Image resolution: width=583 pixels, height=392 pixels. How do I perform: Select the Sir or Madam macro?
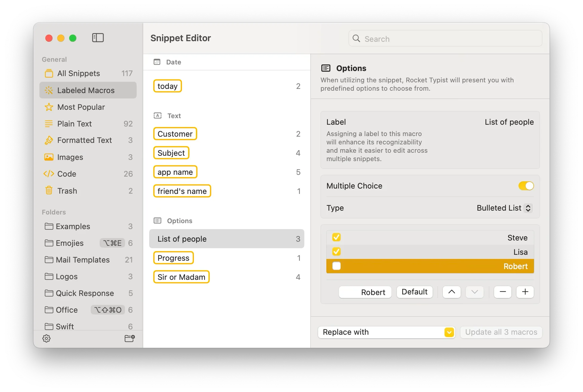[181, 277]
